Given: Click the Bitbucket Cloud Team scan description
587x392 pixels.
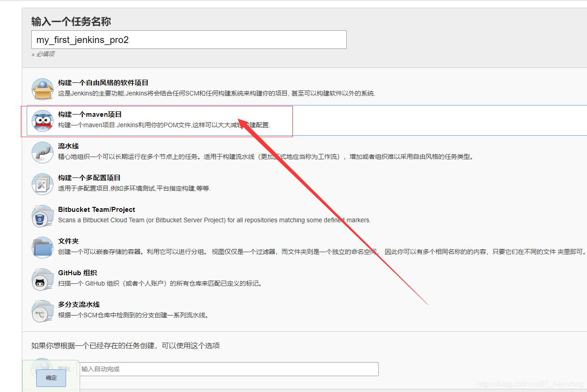Looking at the screenshot, I should pyautogui.click(x=215, y=220).
